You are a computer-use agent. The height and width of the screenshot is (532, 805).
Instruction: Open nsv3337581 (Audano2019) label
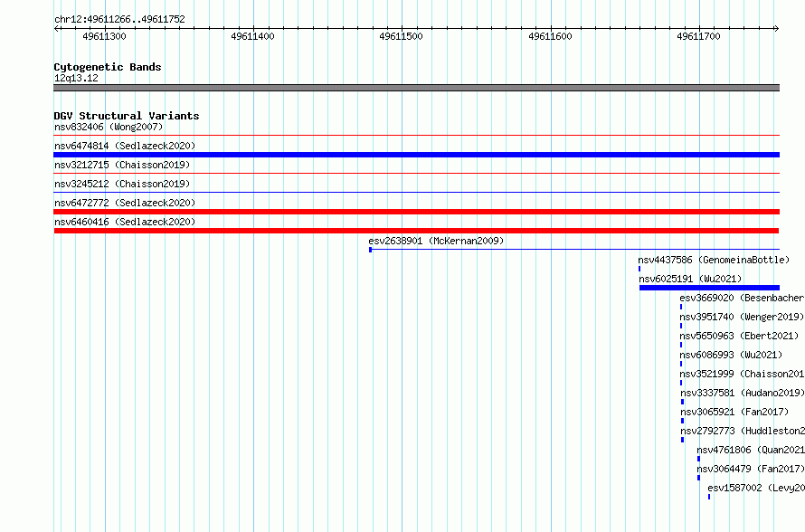click(743, 393)
